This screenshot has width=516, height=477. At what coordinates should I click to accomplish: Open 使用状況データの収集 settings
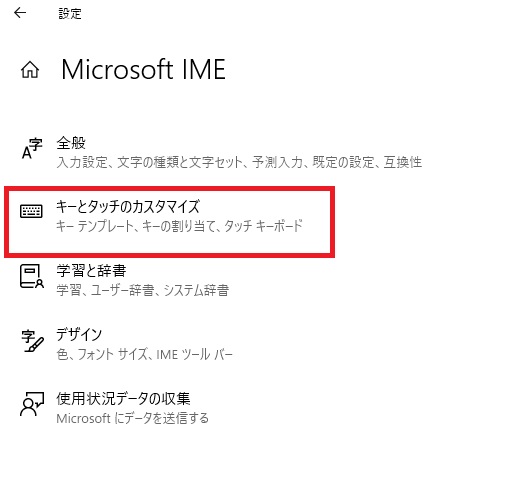click(x=123, y=398)
